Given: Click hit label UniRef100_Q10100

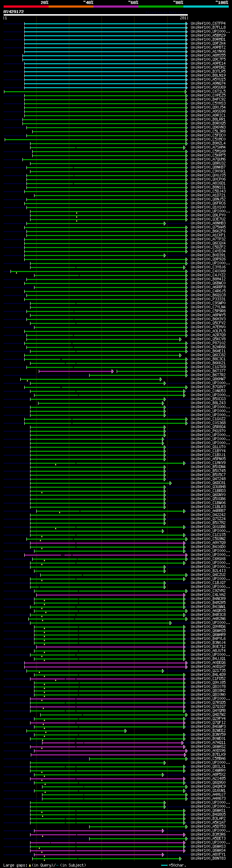Looking at the screenshot, I should coord(208,207).
